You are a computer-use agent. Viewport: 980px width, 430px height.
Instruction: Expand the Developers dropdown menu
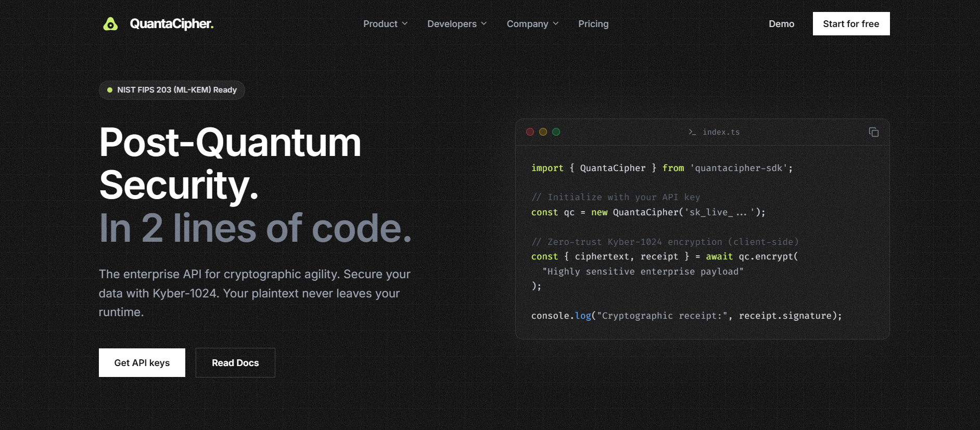click(457, 24)
